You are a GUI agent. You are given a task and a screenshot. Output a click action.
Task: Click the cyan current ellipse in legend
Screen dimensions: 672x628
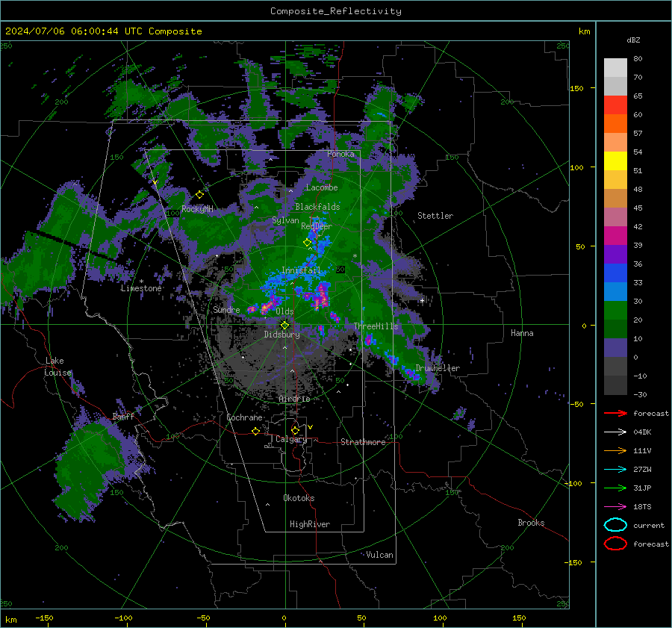pyautogui.click(x=615, y=525)
